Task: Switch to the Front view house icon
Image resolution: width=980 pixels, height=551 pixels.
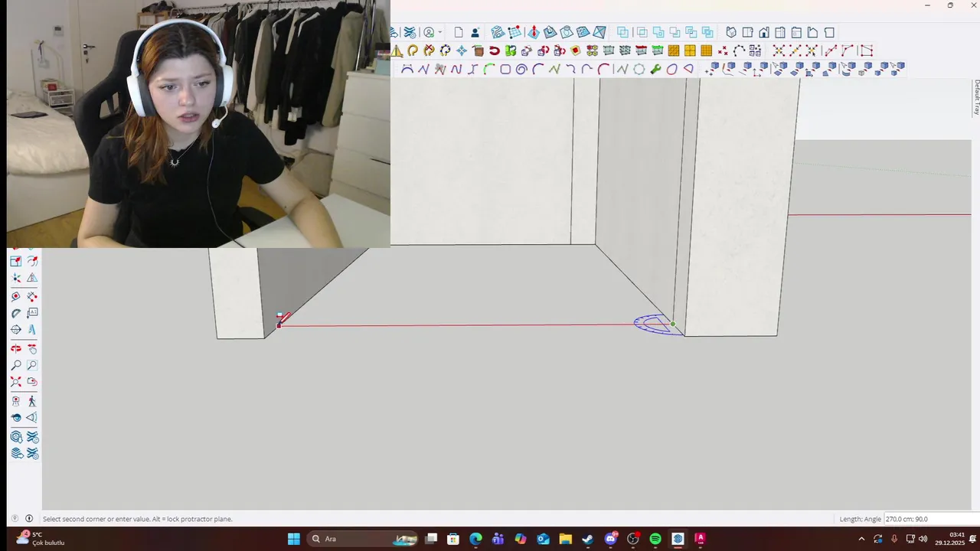Action: tap(764, 32)
